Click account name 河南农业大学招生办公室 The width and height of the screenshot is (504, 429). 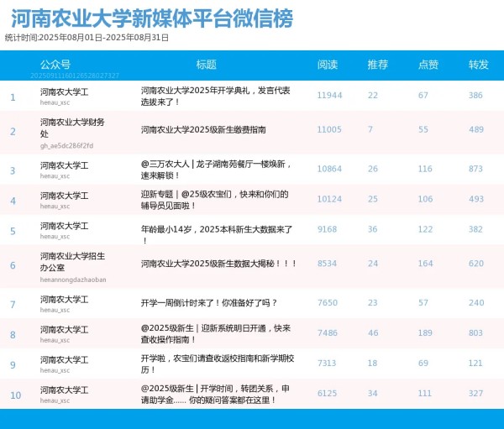72,262
